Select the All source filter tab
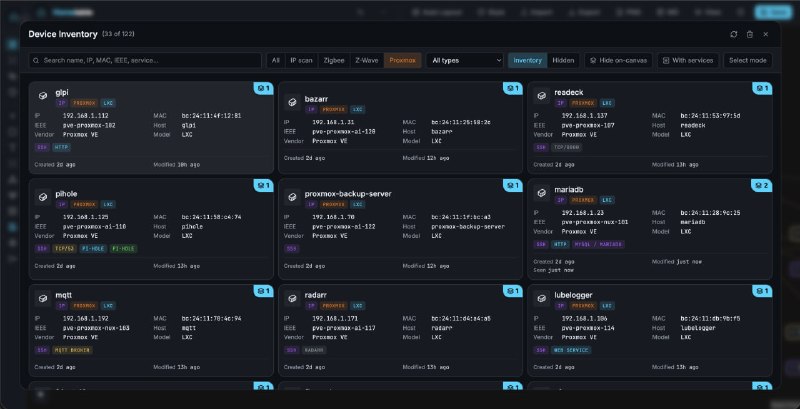 point(276,60)
